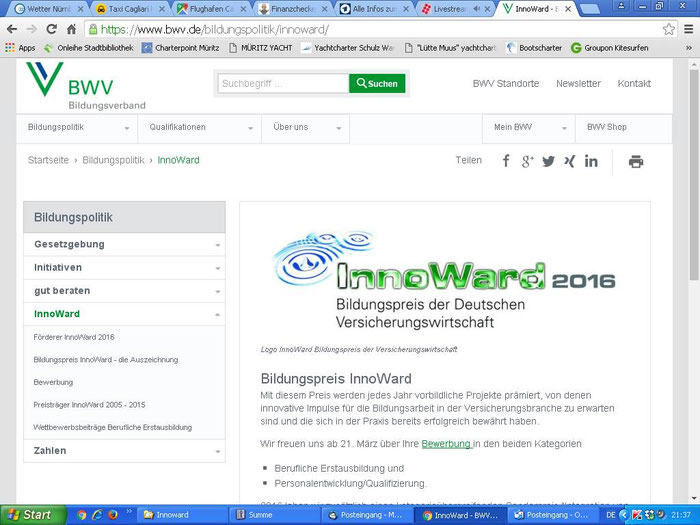The height and width of the screenshot is (525, 700).
Task: Open MÜRITZ YACHT bookmark
Action: tap(261, 48)
